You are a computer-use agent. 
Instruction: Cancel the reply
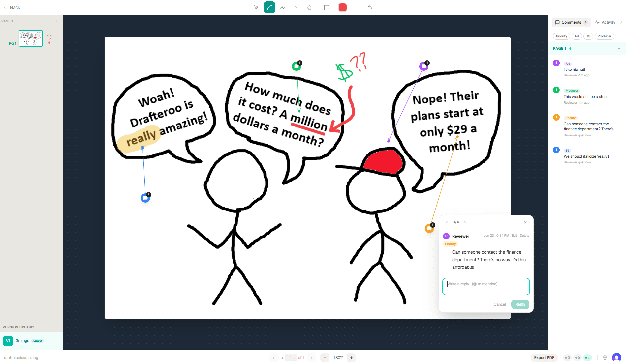500,304
